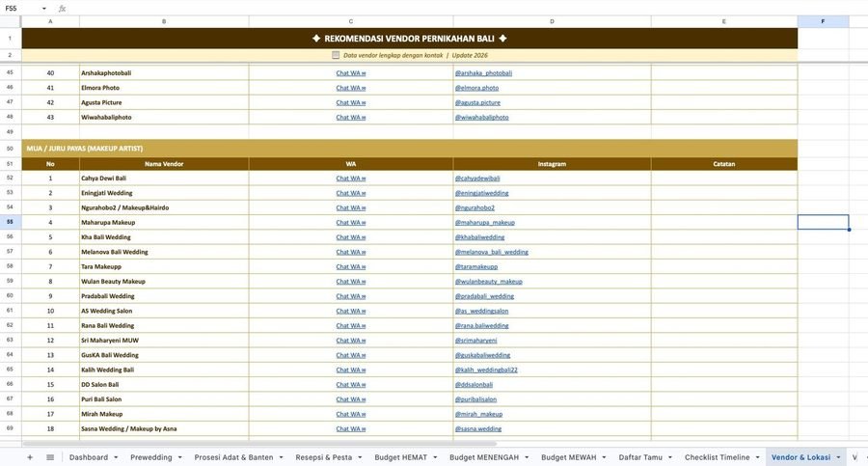
Task: Select the GusKA Bali Wedding cell
Action: point(164,355)
